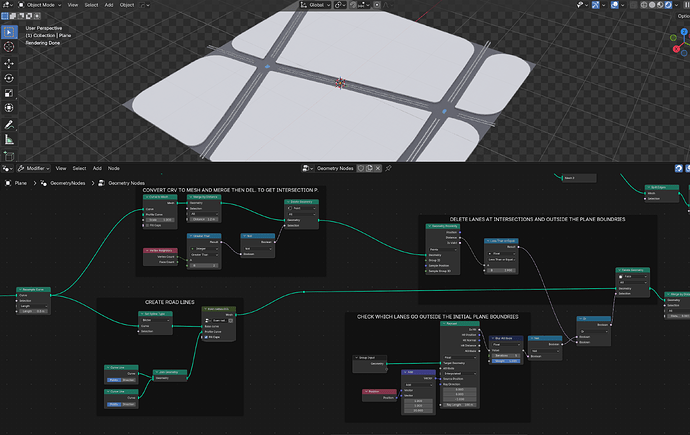Screen dimensions: 690x435
Task: Open Point domain dropdown on left Delete Geometry
Action: pyautogui.click(x=301, y=208)
